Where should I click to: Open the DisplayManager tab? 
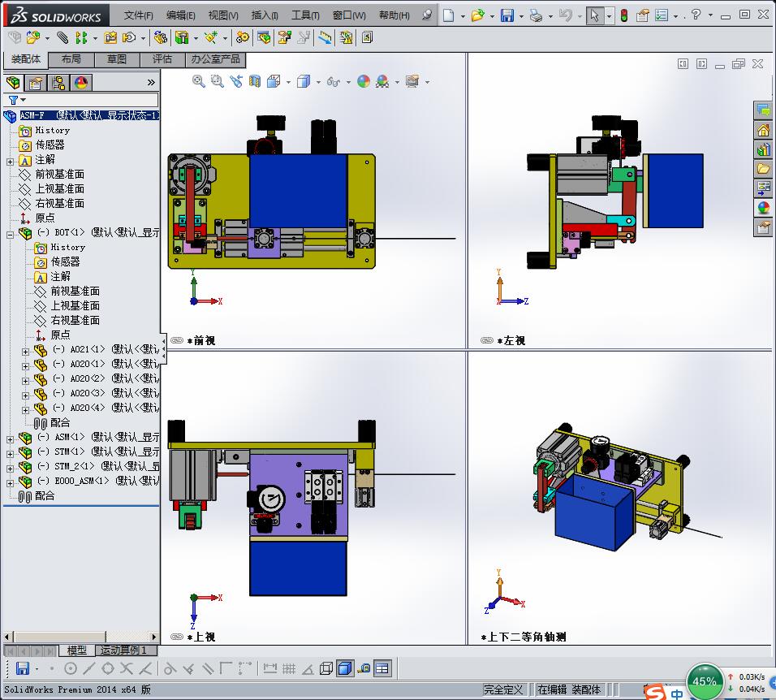pyautogui.click(x=80, y=83)
